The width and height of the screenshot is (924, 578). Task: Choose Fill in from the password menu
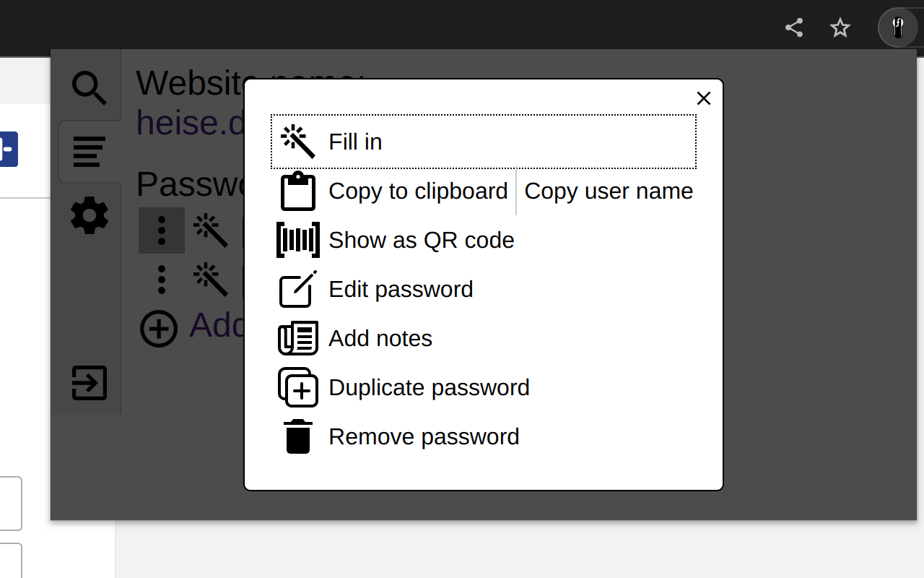354,142
